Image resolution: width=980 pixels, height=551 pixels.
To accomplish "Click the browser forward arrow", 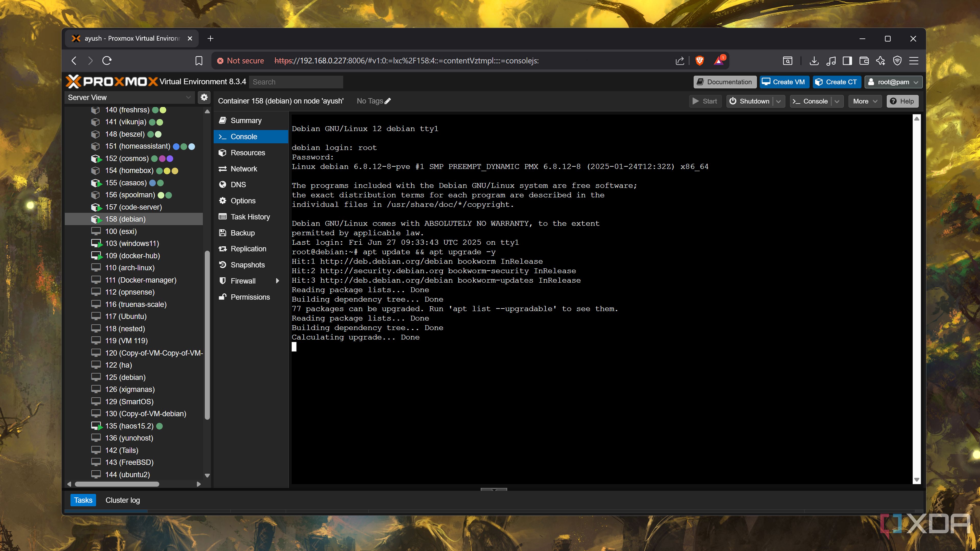I will coord(90,60).
